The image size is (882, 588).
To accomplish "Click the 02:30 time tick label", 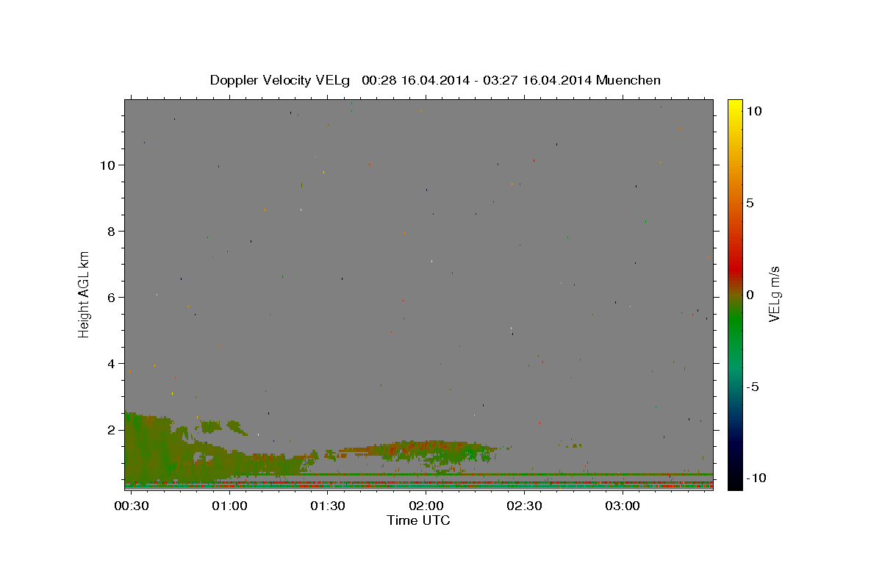I will [x=524, y=506].
